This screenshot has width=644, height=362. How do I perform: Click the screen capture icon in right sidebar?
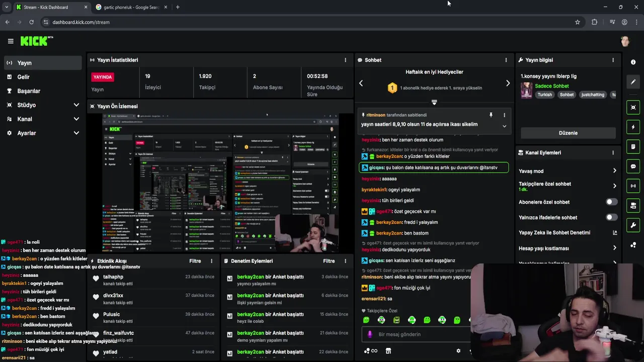pyautogui.click(x=633, y=108)
